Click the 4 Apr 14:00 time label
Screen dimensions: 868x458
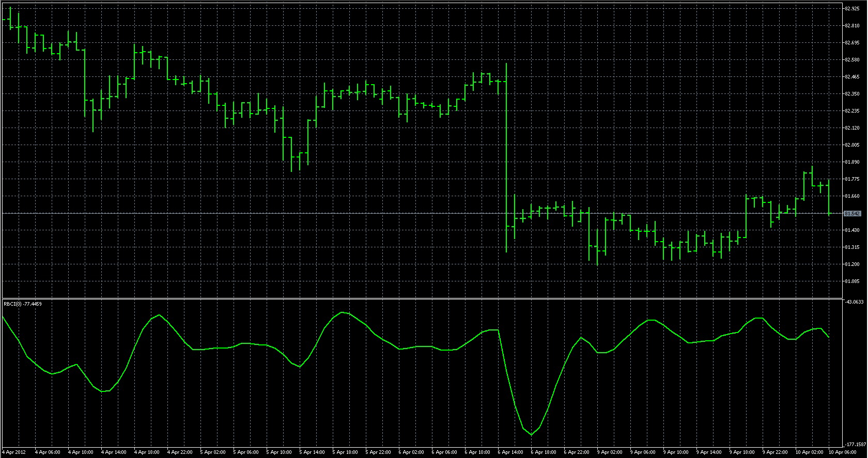tap(114, 452)
